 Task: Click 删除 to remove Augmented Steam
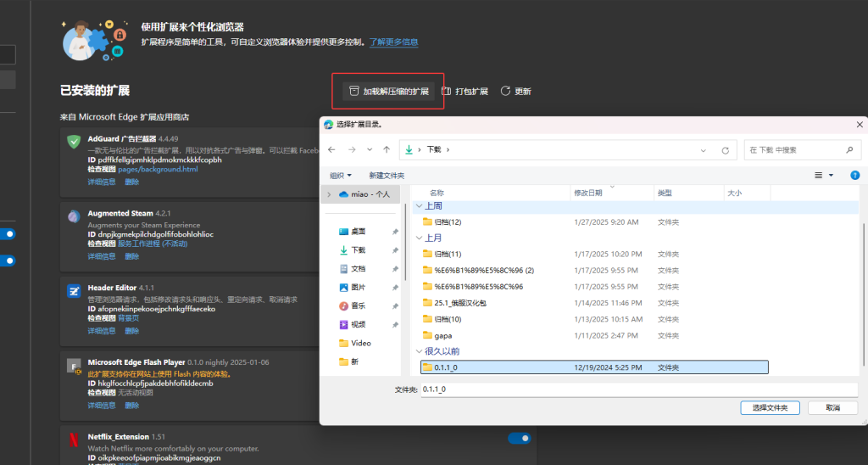pyautogui.click(x=131, y=256)
